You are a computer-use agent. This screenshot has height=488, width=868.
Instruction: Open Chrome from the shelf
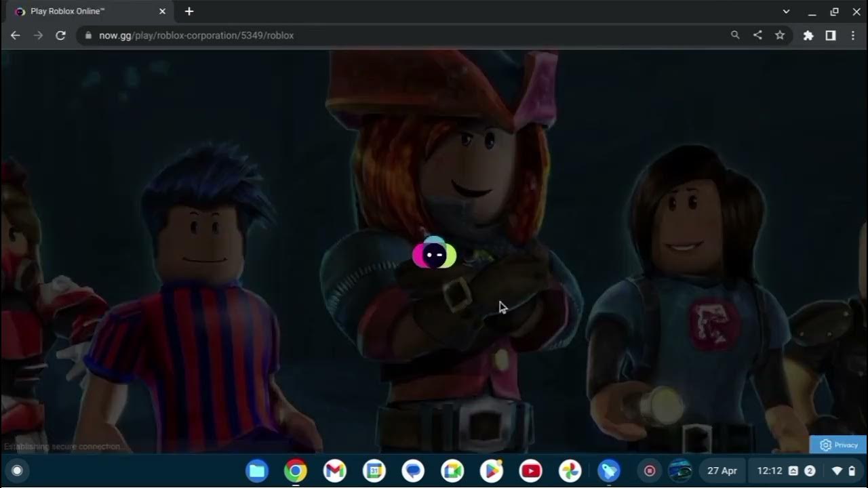pyautogui.click(x=296, y=470)
